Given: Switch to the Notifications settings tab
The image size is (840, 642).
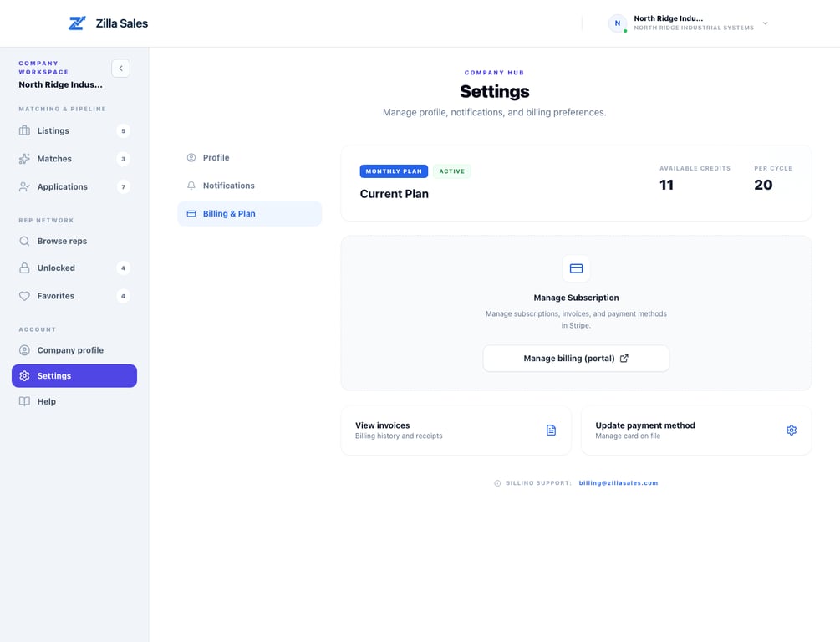Looking at the screenshot, I should tap(250, 186).
